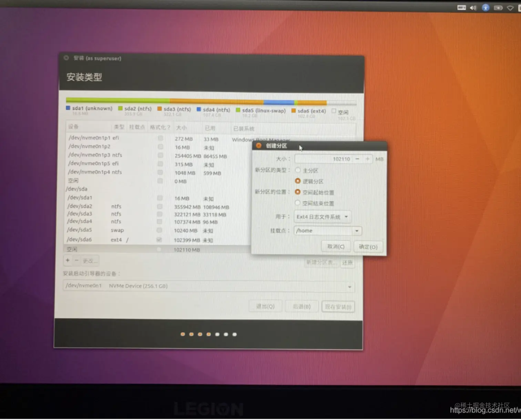Toggle format checkbox for /dev/sda2 row

coord(160,206)
